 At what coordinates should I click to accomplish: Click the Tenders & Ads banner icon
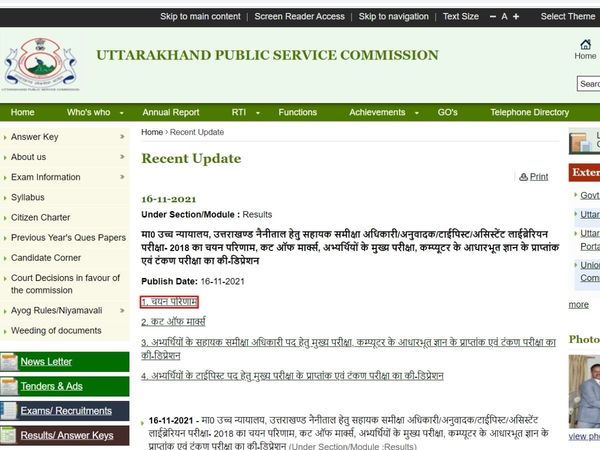pos(9,386)
